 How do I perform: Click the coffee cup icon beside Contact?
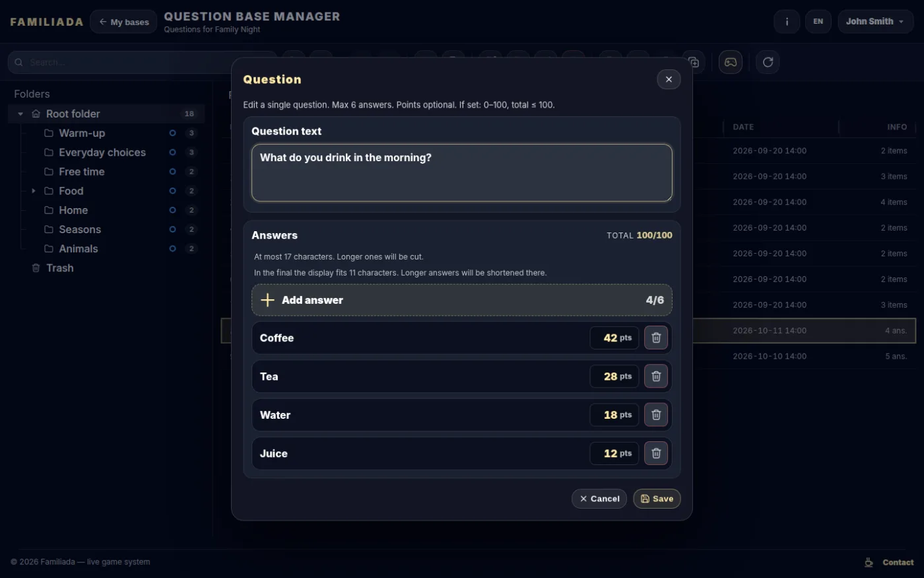point(869,562)
